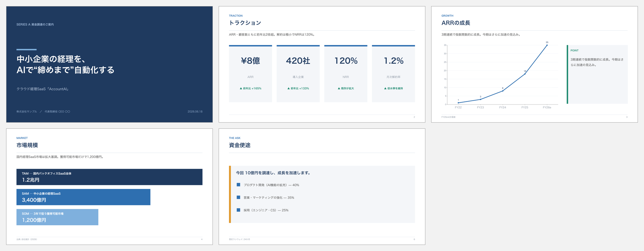Select the '市場規模' slide heading

[x=27, y=145]
